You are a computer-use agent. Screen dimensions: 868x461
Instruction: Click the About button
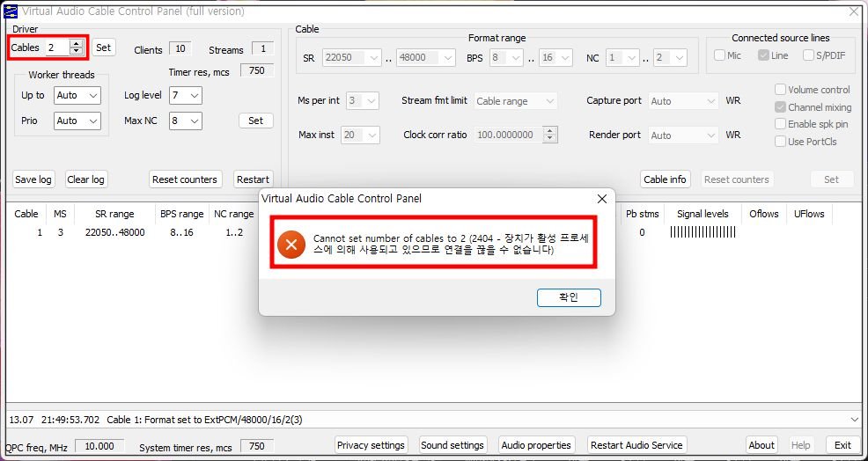click(761, 445)
